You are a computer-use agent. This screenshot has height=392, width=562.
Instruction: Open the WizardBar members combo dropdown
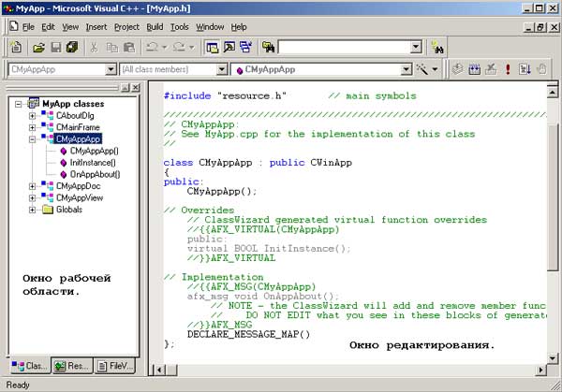(x=407, y=69)
